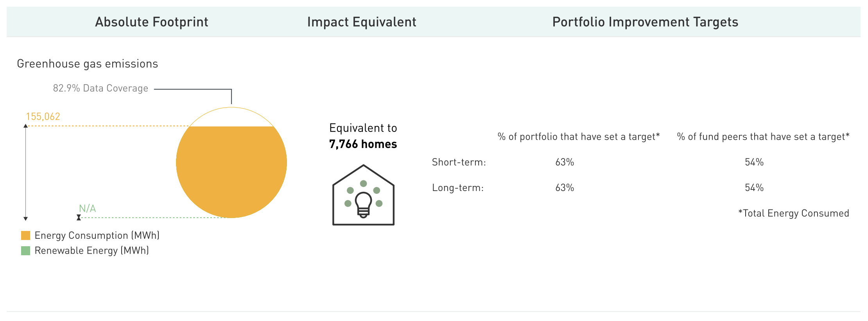This screenshot has width=868, height=321.
Task: Click the short-term portfolio 63% value
Action: coord(565,162)
